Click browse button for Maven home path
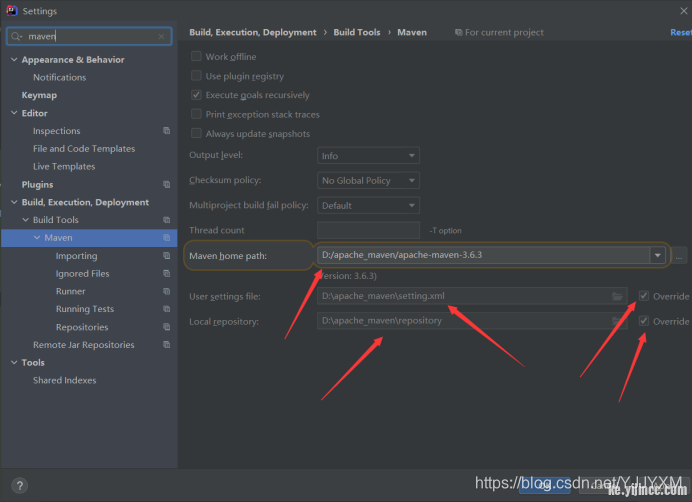692x502 pixels. [679, 256]
